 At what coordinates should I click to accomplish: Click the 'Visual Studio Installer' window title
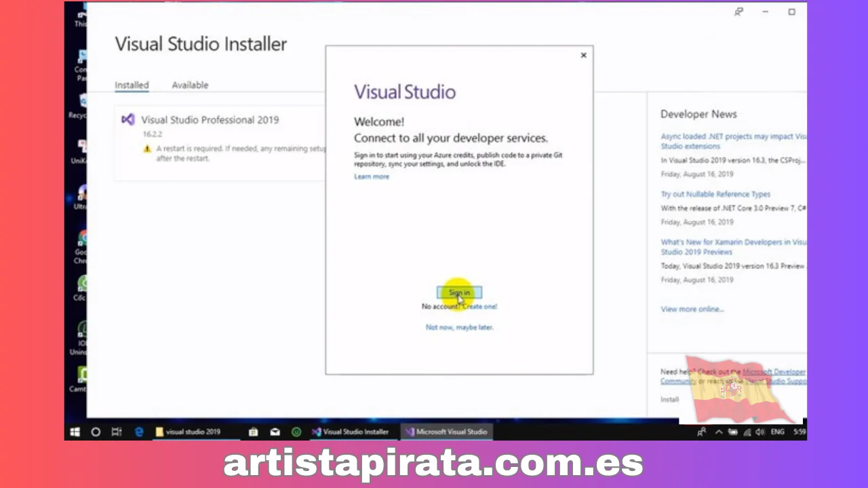tap(201, 44)
